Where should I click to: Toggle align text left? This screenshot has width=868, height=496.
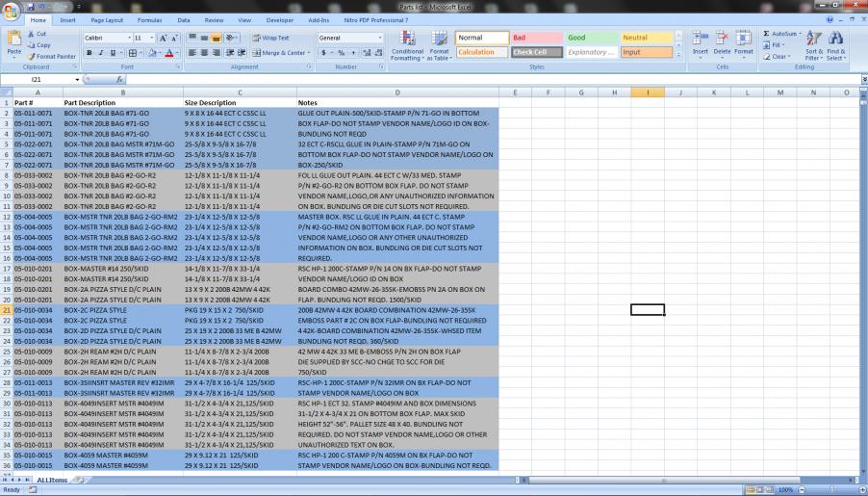coord(192,53)
